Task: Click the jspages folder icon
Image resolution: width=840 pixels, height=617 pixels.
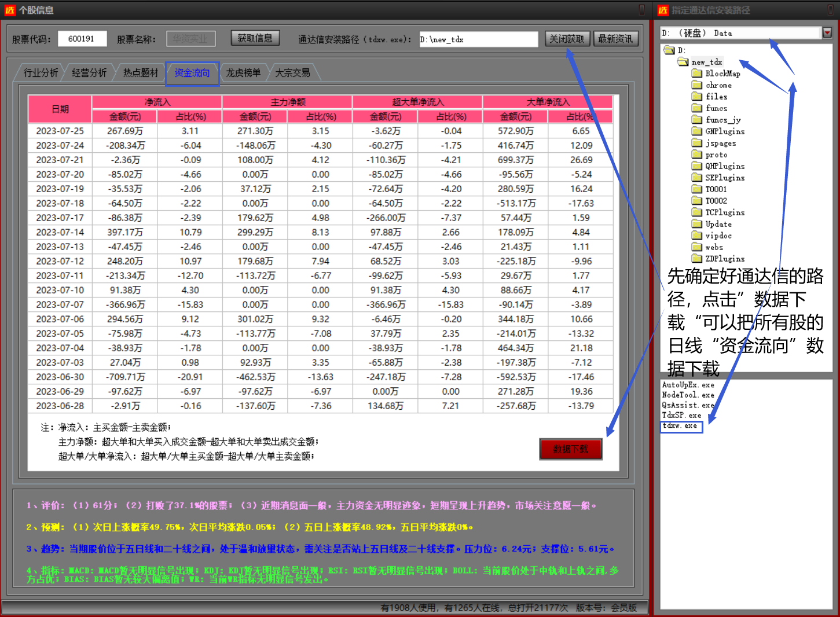Action: tap(697, 143)
